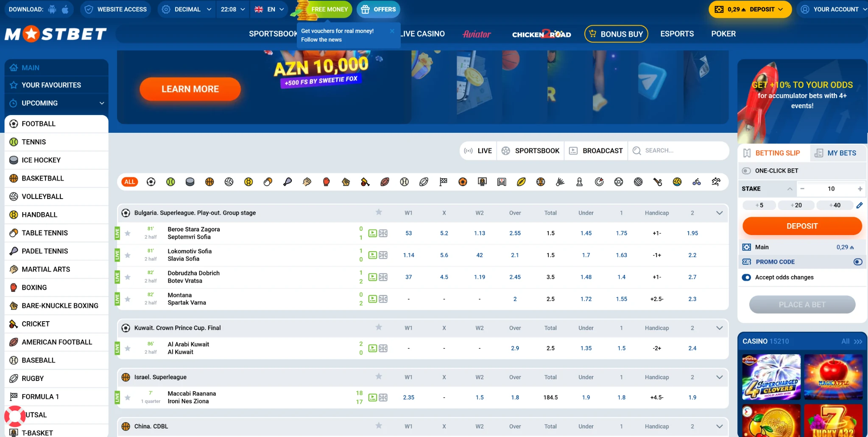This screenshot has width=868, height=437.
Task: Open live stream icon for Montana vs Spartak Varna
Action: point(373,299)
